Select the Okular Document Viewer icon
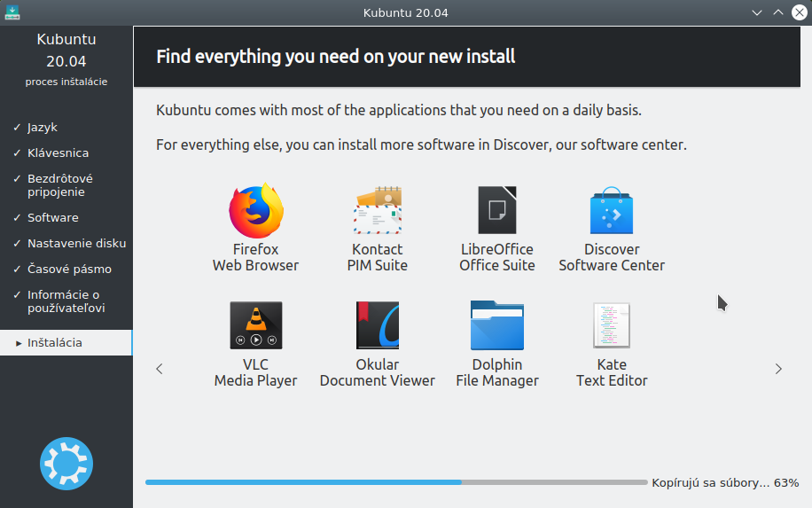 pos(378,325)
